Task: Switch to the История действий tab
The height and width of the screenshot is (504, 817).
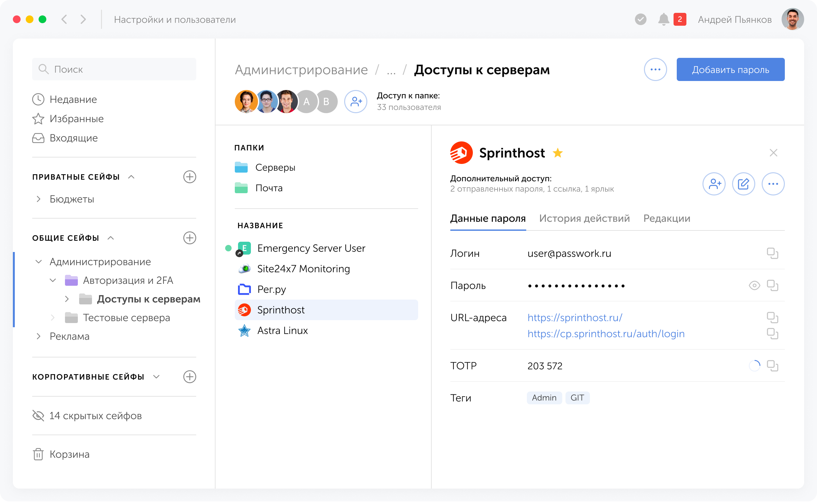Action: pos(584,218)
